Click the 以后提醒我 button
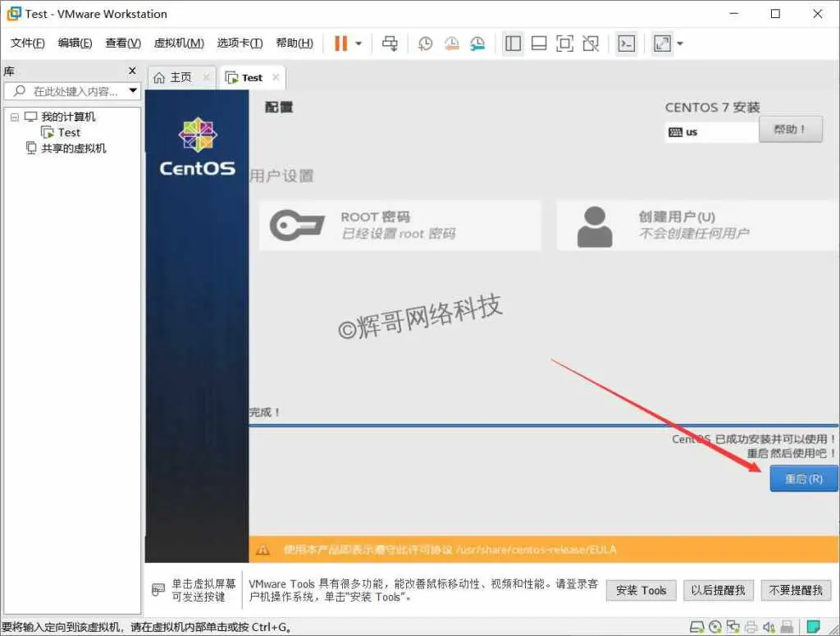This screenshot has height=636, width=840. pyautogui.click(x=719, y=591)
